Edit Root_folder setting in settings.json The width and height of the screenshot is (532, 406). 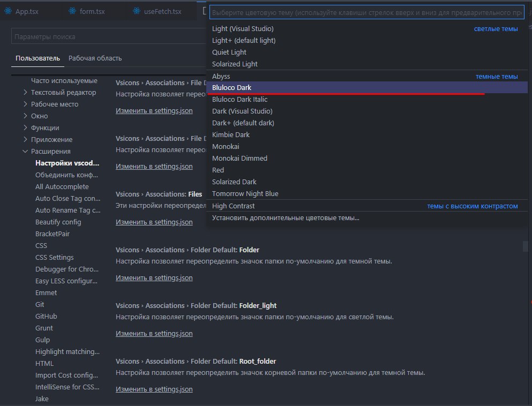[154, 389]
